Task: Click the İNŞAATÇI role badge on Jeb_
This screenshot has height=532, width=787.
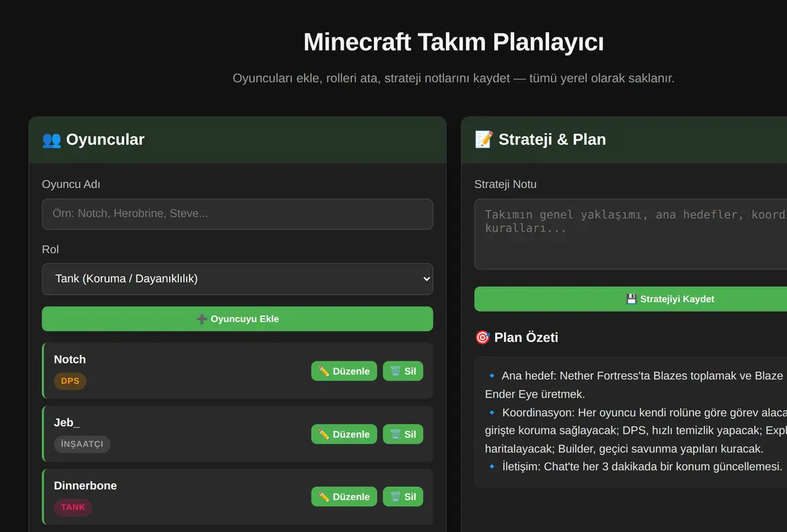Action: [x=82, y=444]
